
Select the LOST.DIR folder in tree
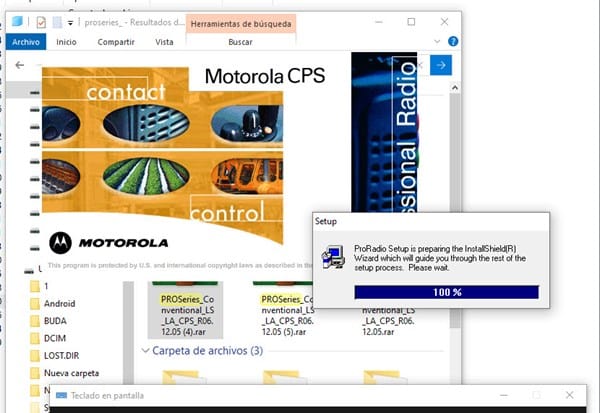pos(61,356)
